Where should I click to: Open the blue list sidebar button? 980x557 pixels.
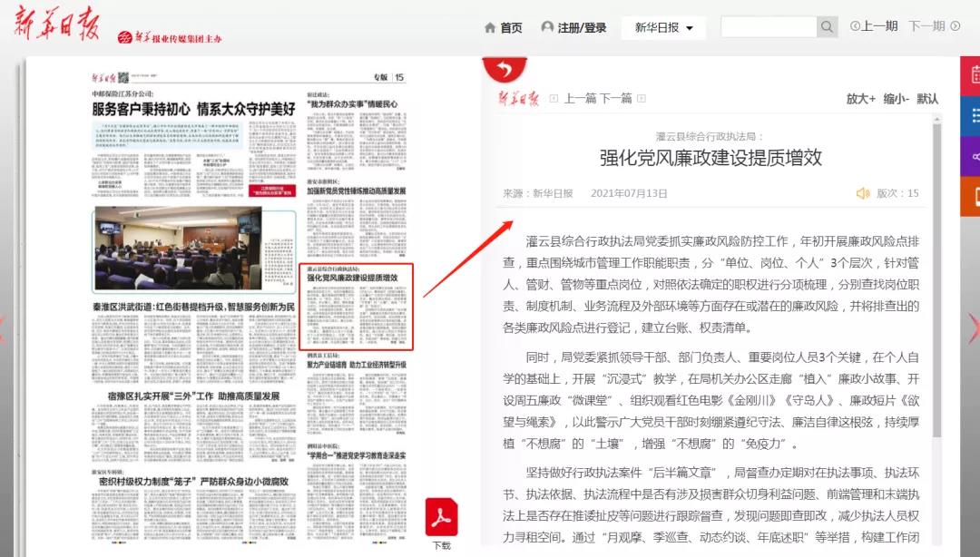[x=971, y=115]
